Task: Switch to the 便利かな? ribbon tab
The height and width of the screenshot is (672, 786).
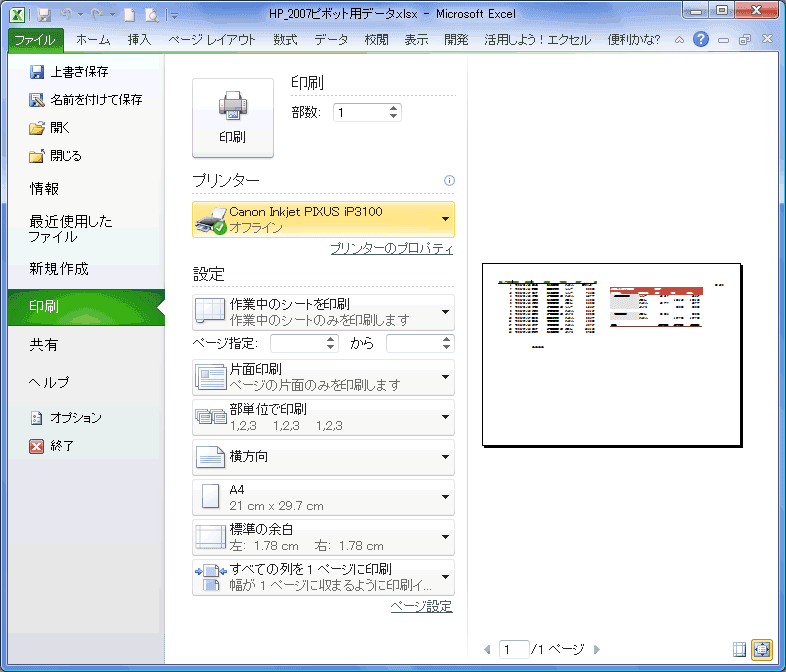Action: coord(634,40)
